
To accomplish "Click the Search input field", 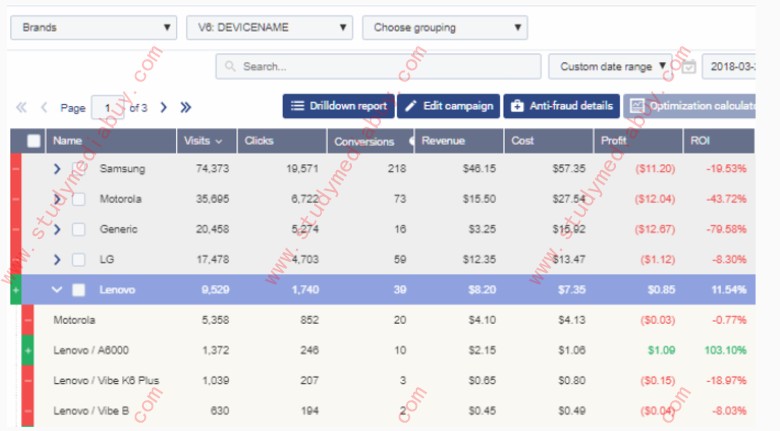I will tap(379, 67).
